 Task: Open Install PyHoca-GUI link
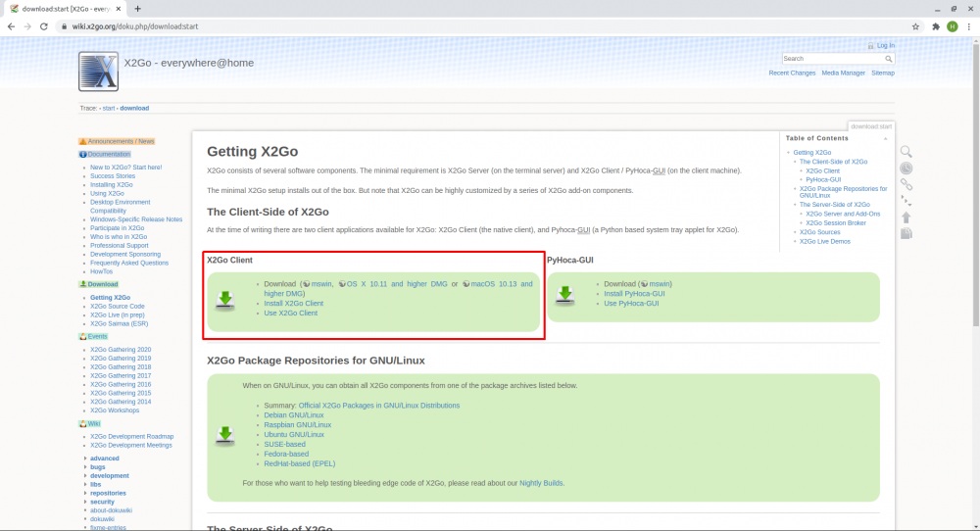(x=634, y=294)
